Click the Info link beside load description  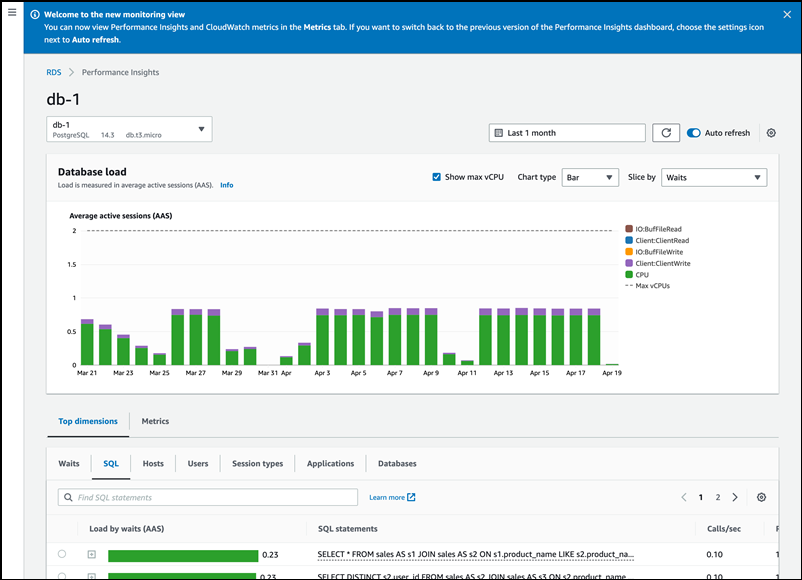pos(226,185)
